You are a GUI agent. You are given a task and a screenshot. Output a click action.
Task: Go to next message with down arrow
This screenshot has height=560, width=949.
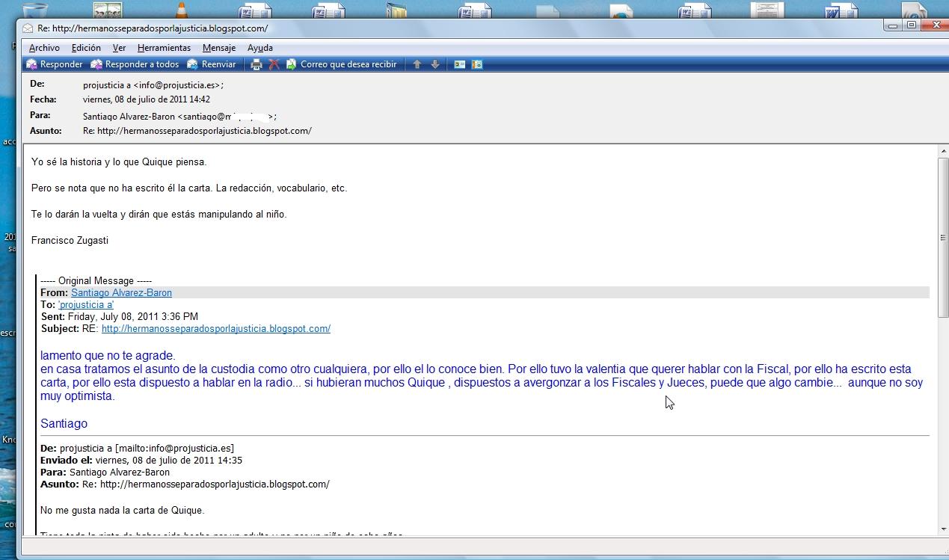coord(435,64)
